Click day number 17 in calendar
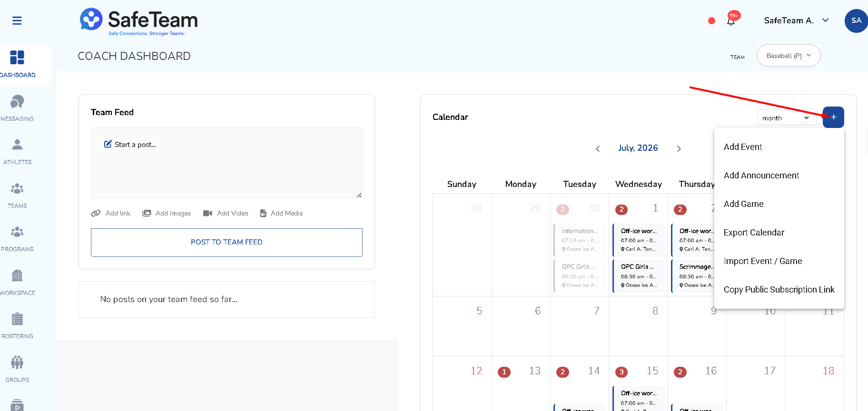 tap(769, 371)
